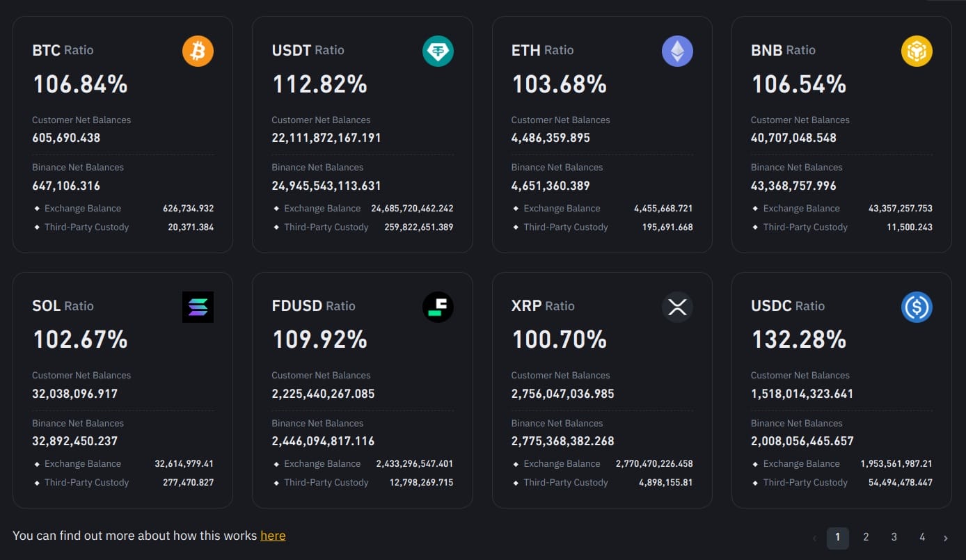The image size is (966, 560).
Task: Select the USDC dollar icon
Action: pos(917,307)
